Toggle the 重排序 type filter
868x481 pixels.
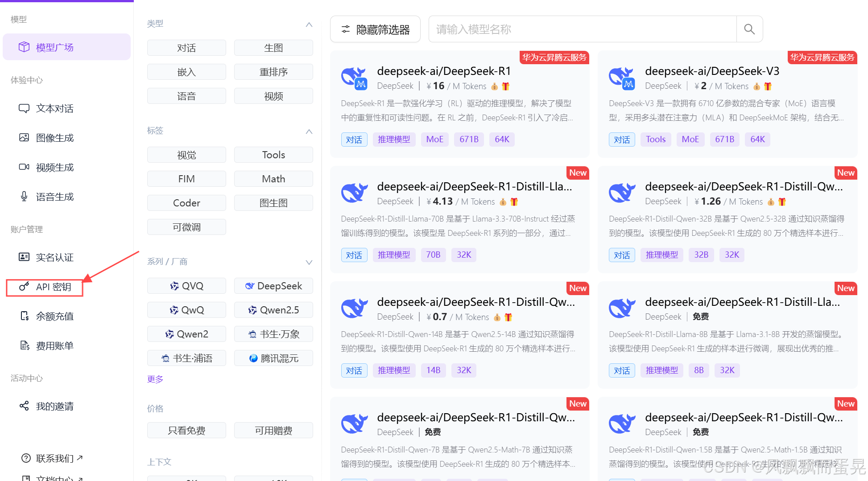point(273,72)
